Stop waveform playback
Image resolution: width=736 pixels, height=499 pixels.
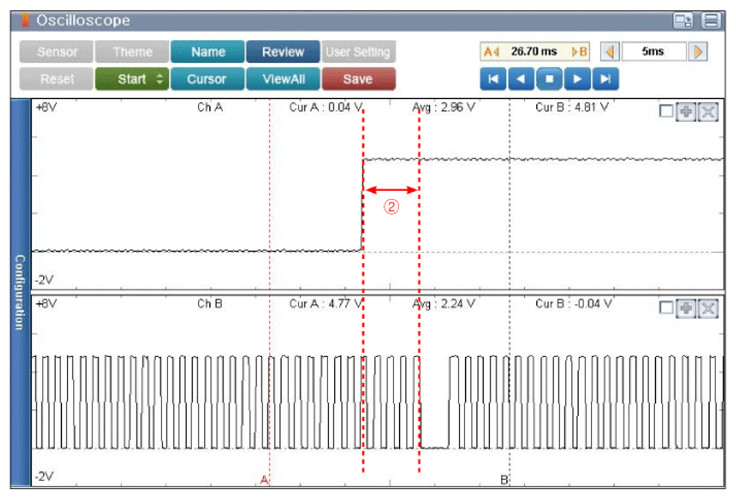click(549, 79)
